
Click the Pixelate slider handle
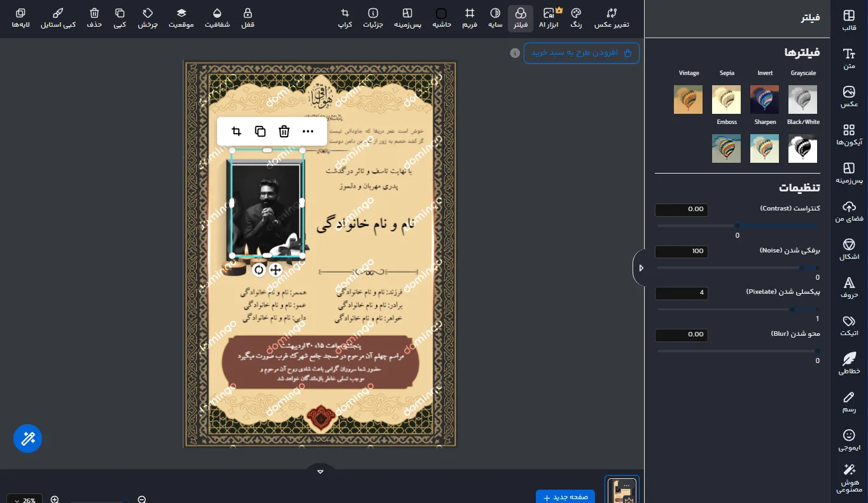tap(792, 309)
